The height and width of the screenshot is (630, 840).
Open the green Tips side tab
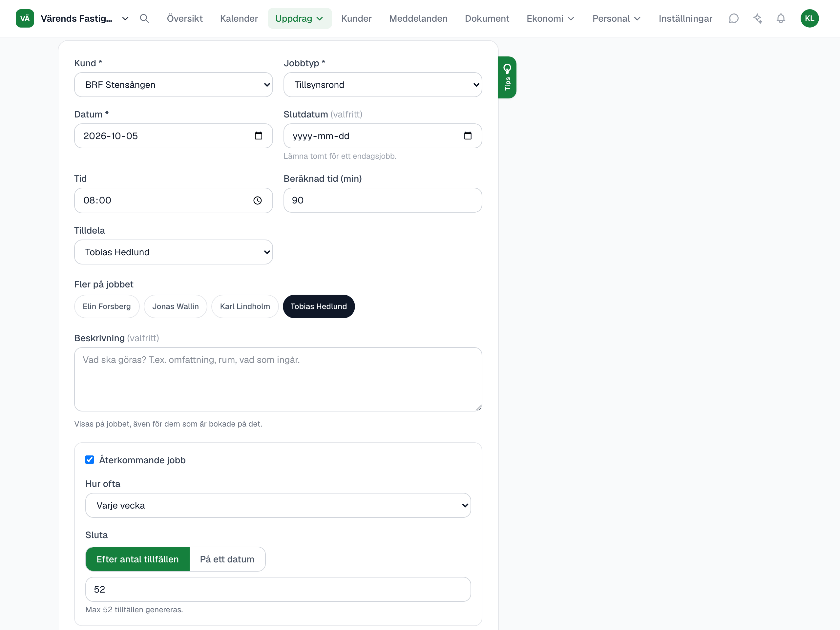coord(507,77)
